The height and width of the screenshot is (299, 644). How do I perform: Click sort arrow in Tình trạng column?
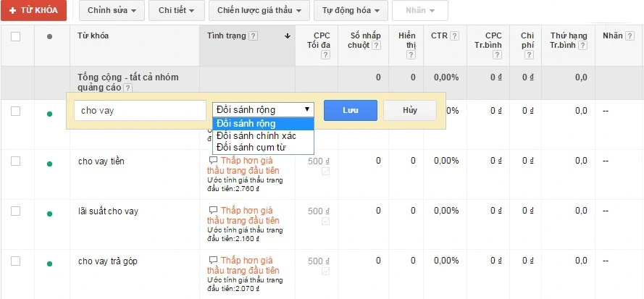(x=288, y=35)
